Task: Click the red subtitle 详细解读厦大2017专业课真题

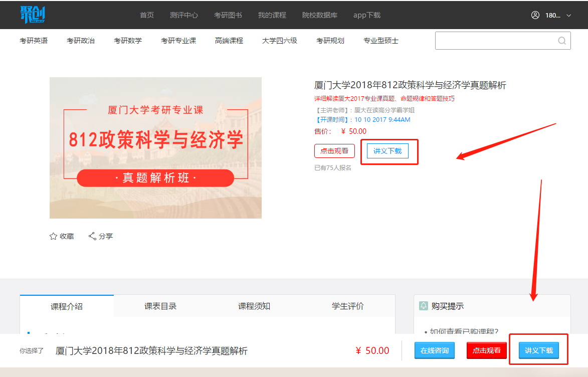Action: tap(384, 99)
